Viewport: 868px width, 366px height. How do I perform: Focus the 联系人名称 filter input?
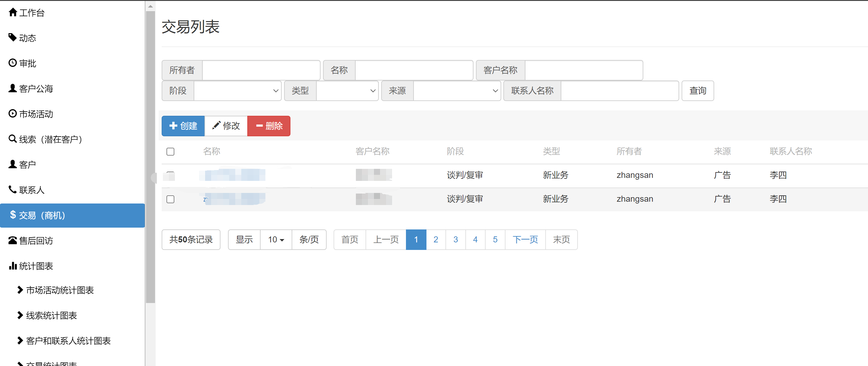620,90
